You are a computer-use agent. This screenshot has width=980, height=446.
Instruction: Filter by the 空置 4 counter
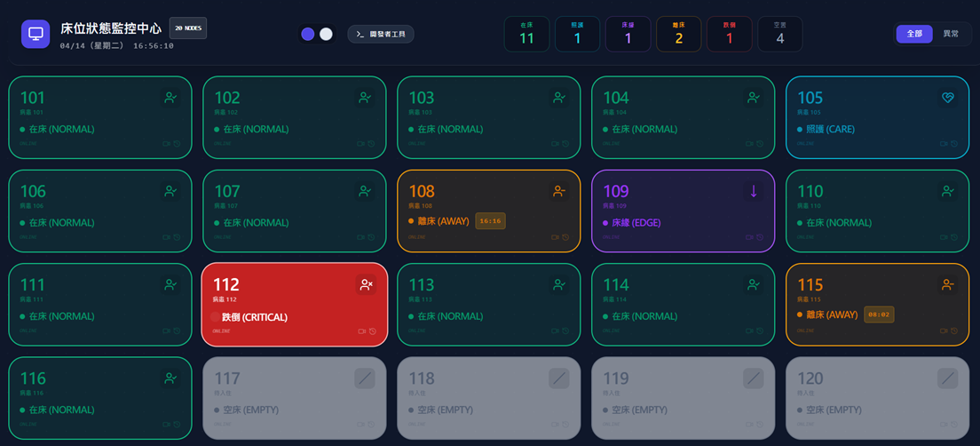tap(780, 34)
